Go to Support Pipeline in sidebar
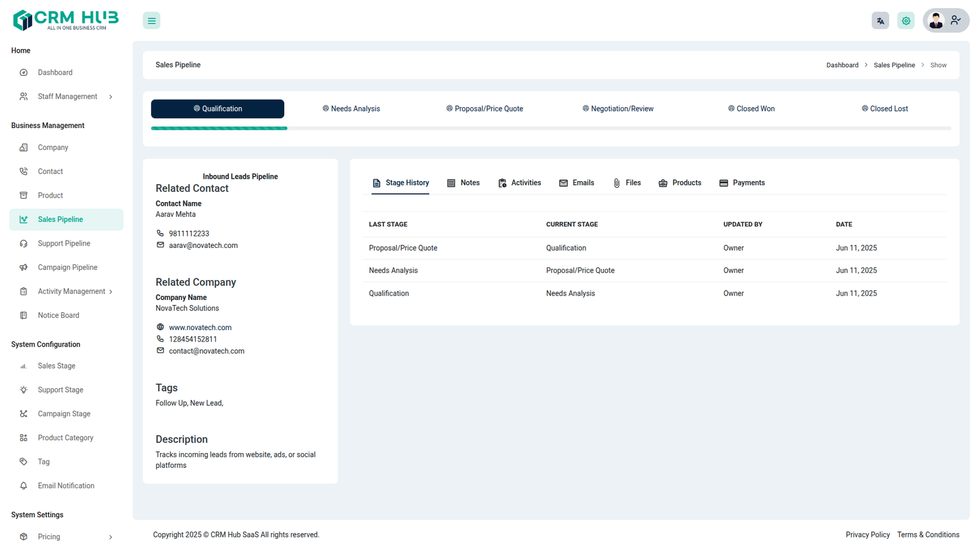This screenshot has height=551, width=980. click(x=64, y=244)
